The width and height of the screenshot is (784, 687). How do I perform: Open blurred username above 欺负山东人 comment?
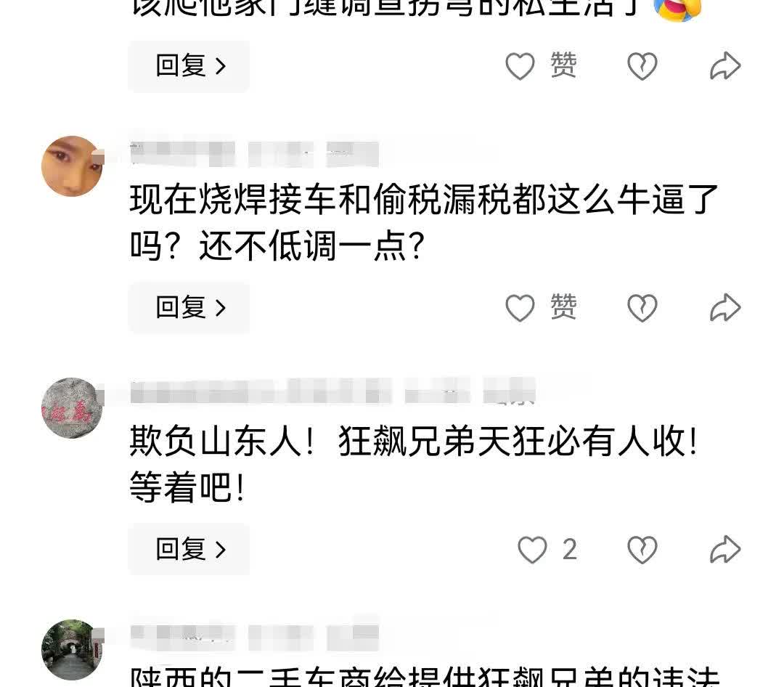332,391
